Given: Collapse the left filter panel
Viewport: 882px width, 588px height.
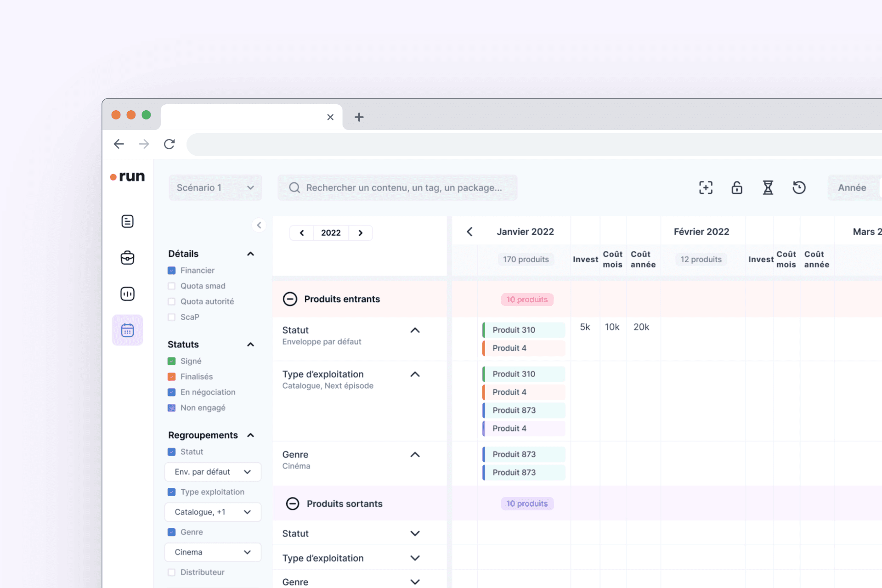Looking at the screenshot, I should click(x=259, y=225).
